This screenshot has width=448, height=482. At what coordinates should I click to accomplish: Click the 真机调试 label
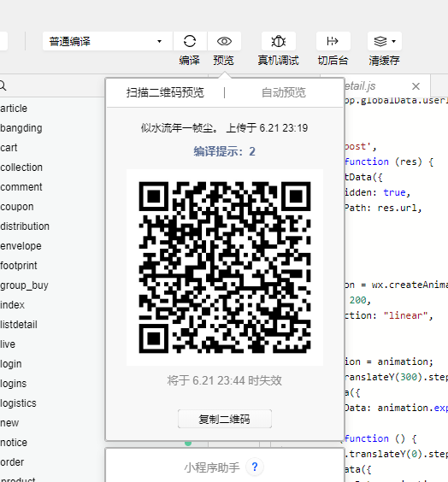278,60
